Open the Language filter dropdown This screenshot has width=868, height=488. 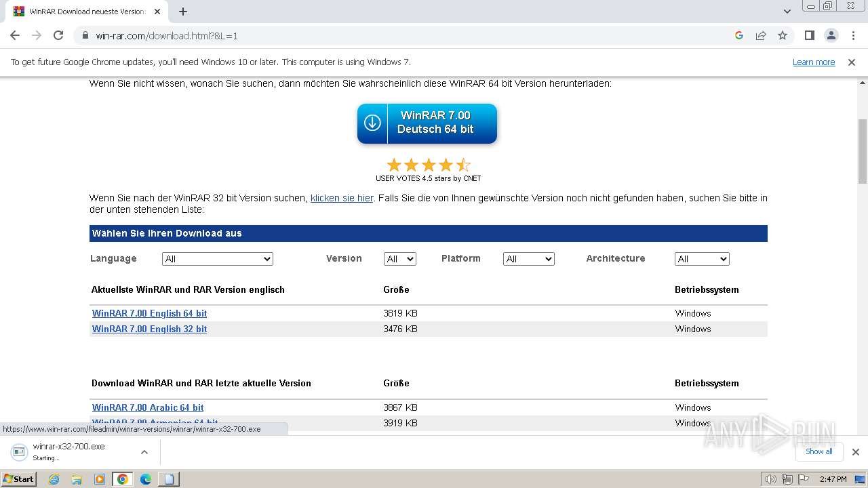[x=218, y=259]
